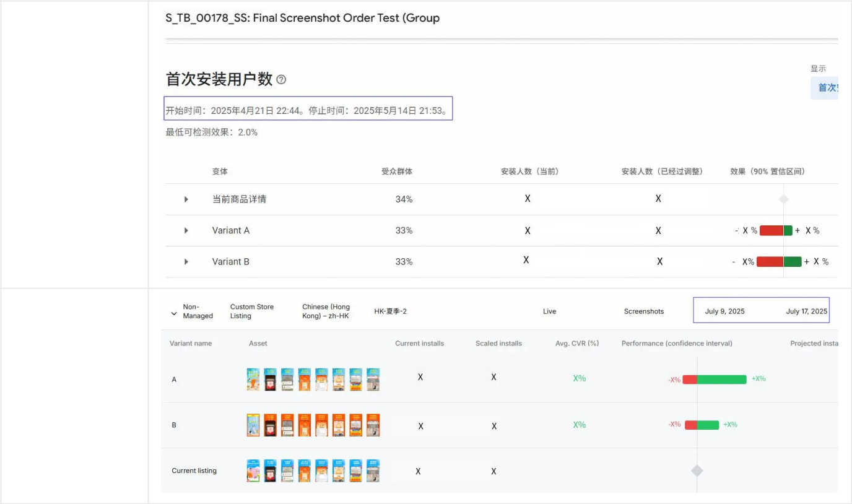Click green performance bar in row A
Screen dimensions: 852x504
click(721, 380)
